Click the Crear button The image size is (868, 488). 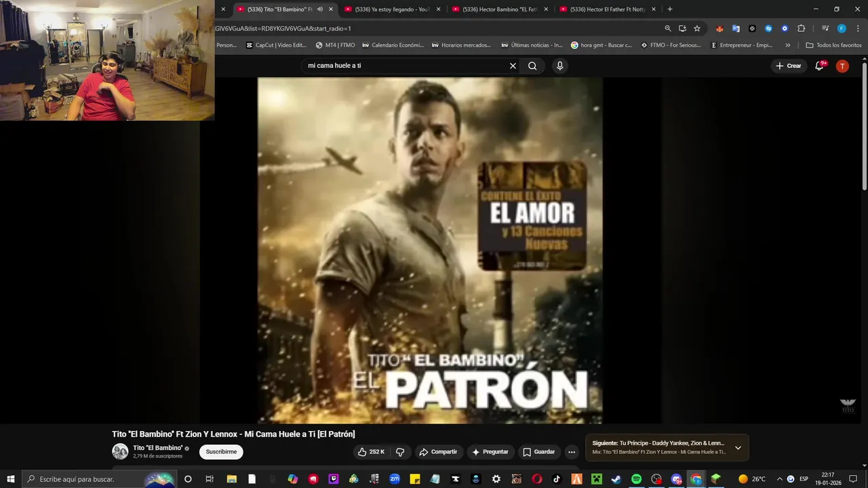(x=789, y=66)
